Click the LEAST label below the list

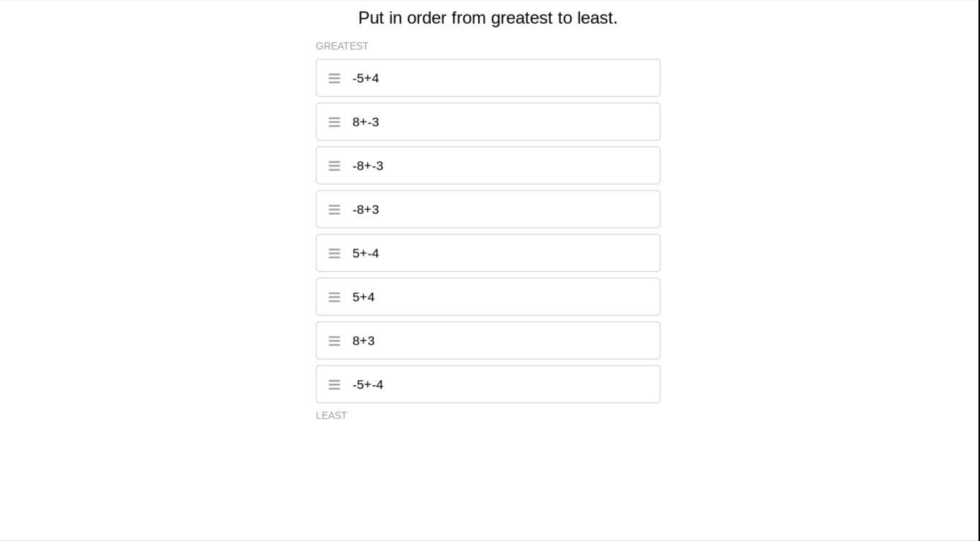click(x=331, y=416)
